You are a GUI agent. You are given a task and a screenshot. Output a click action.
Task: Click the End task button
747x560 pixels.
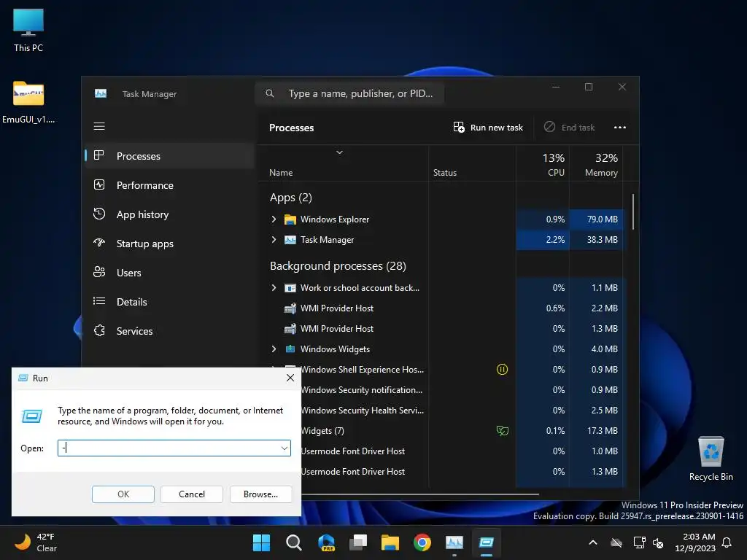[x=570, y=127]
